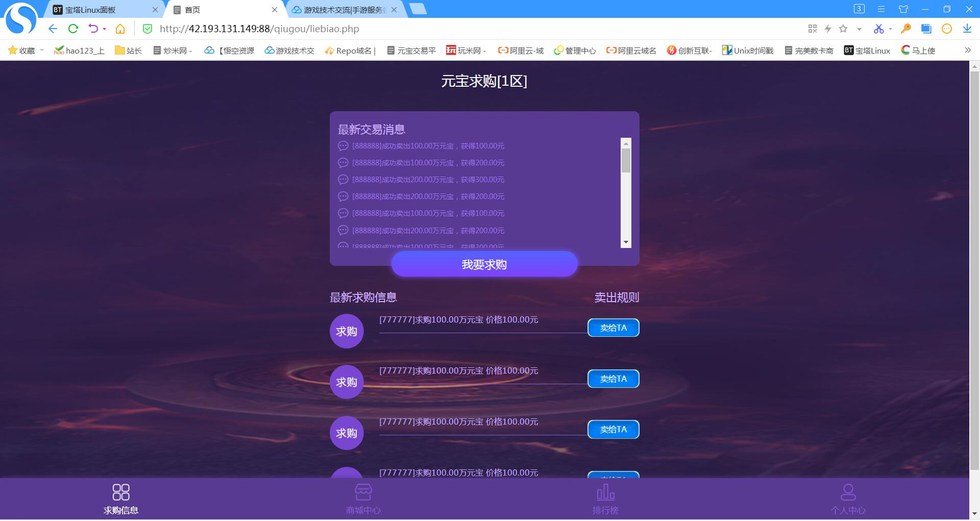Open 排行榜 ranking chart icon
This screenshot has width=980, height=521.
pos(605,493)
